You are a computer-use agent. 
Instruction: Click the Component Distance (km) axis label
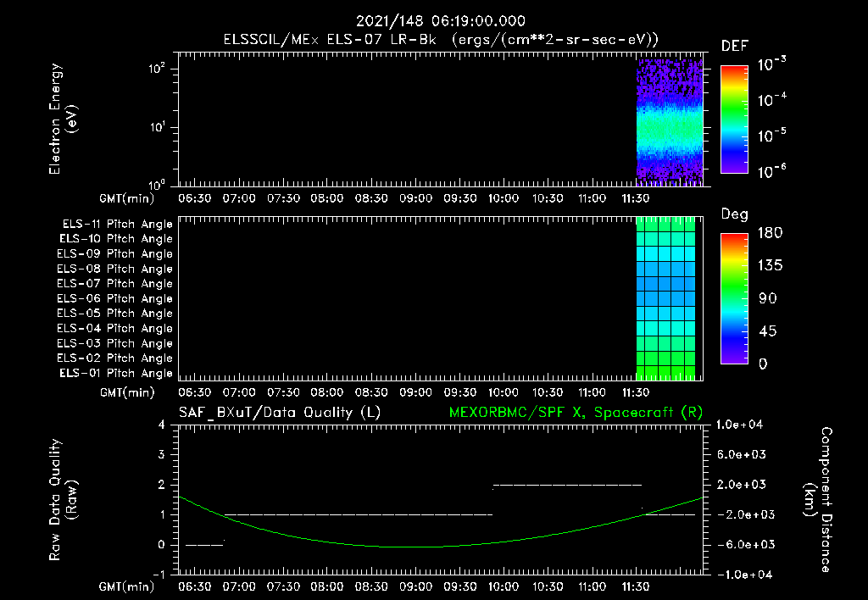pos(818,500)
